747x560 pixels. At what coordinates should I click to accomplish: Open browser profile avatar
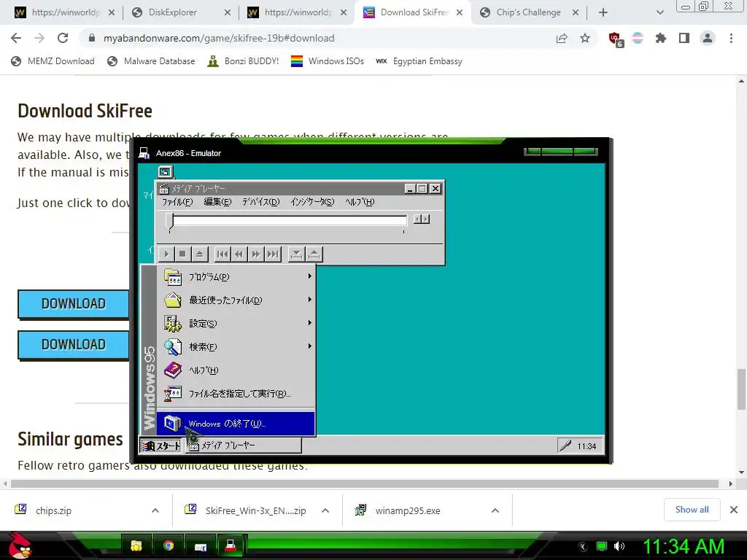(708, 38)
